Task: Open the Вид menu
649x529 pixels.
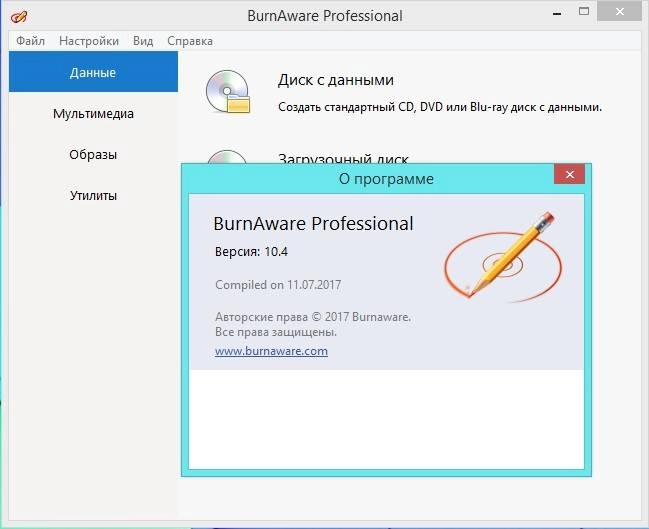Action: tap(143, 41)
